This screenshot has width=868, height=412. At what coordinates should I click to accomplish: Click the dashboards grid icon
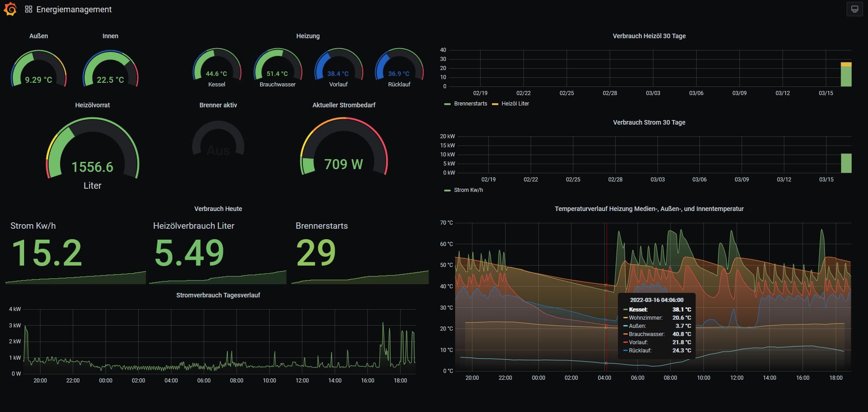click(x=28, y=9)
